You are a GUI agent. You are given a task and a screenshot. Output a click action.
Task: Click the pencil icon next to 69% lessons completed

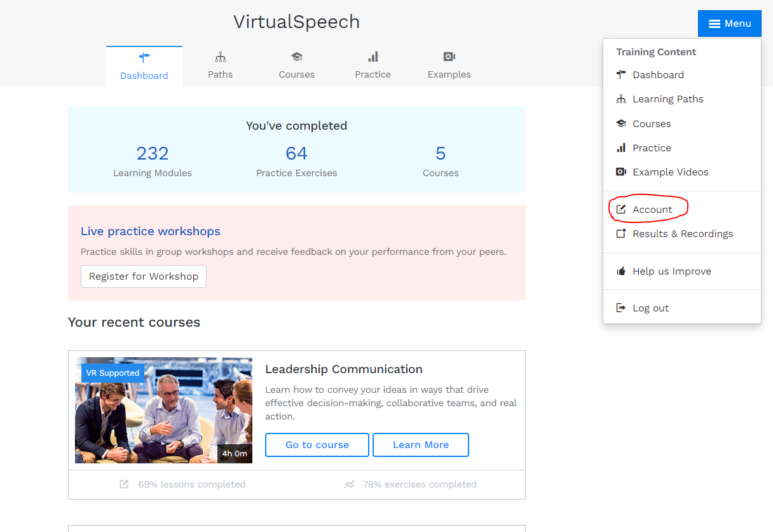[125, 484]
